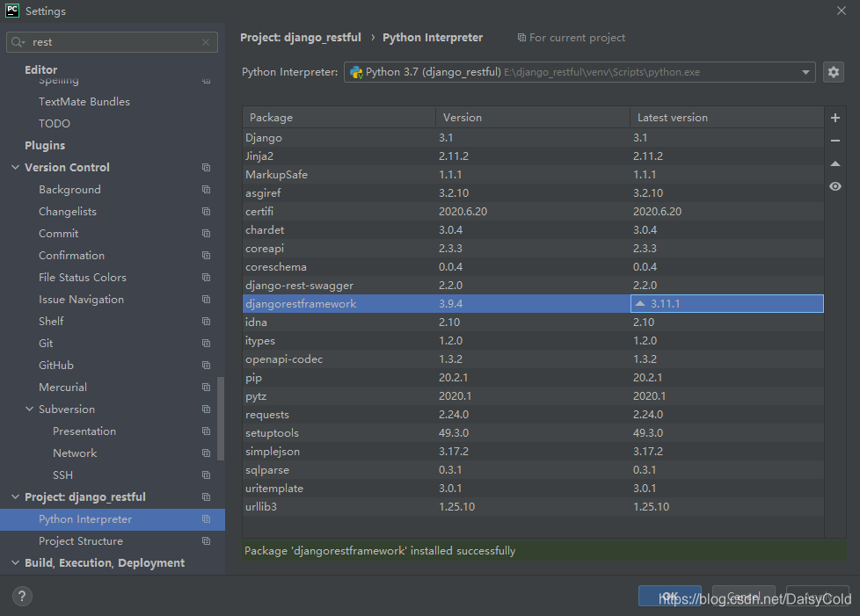Click project-level icon next to SSH
The width and height of the screenshot is (860, 616).
click(x=207, y=475)
